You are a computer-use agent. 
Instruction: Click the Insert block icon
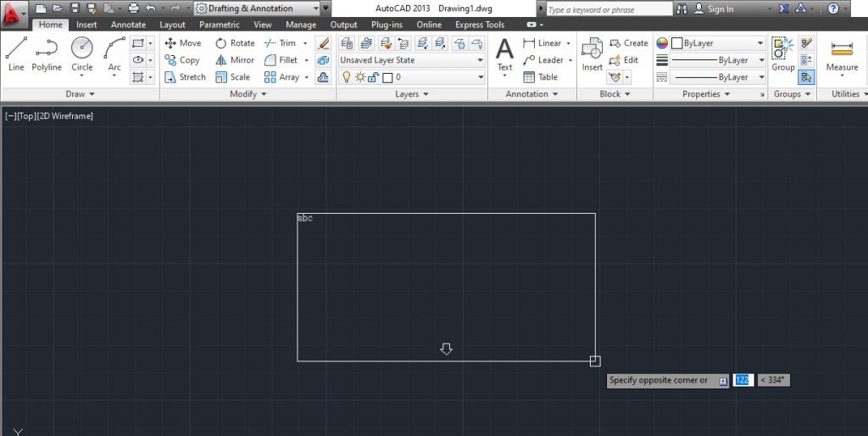pyautogui.click(x=592, y=54)
